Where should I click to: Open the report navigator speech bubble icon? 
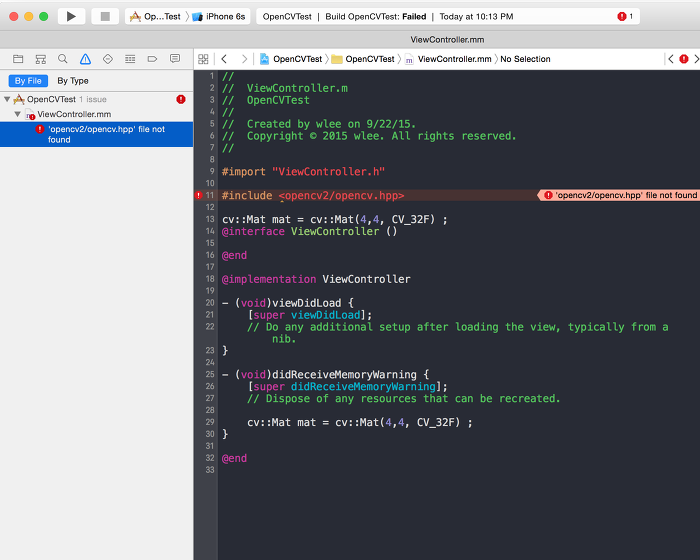[x=175, y=59]
